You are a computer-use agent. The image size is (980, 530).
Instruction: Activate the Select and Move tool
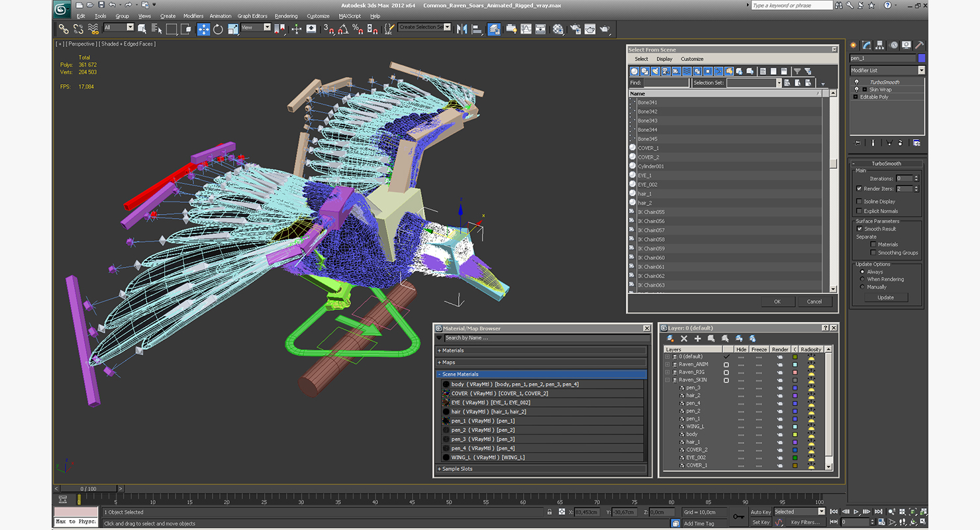coord(203,28)
